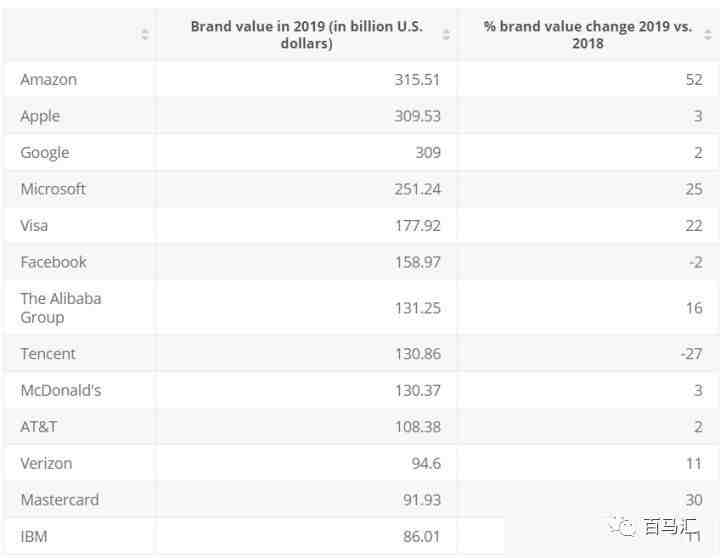Click the WeChat watermark logo icon
This screenshot has height=558, width=720.
tap(624, 525)
